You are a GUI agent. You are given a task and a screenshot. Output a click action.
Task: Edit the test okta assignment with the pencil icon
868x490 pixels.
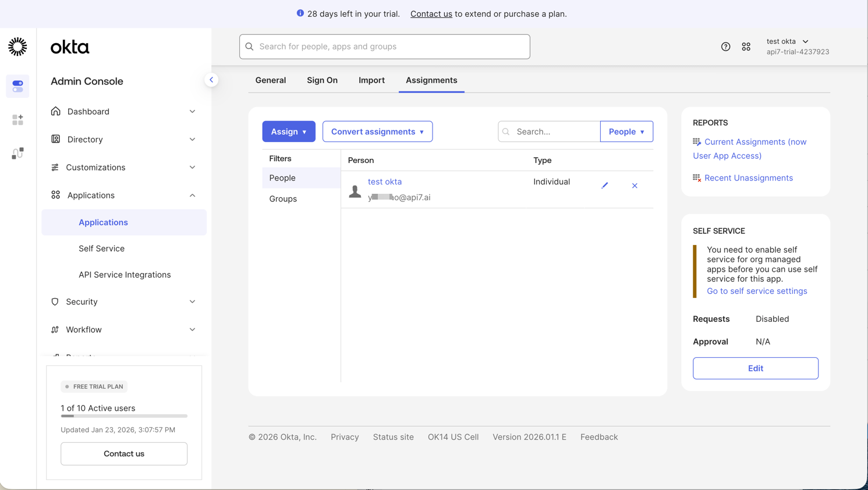click(x=604, y=185)
